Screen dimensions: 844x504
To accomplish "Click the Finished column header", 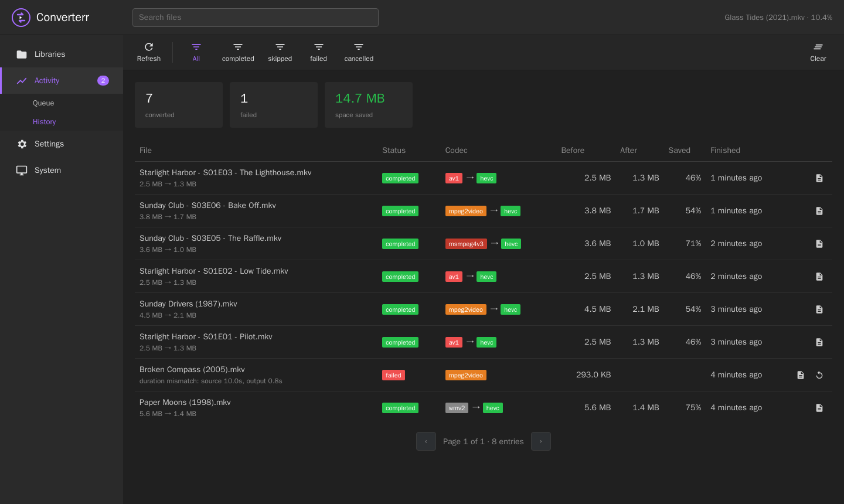I will 726,151.
